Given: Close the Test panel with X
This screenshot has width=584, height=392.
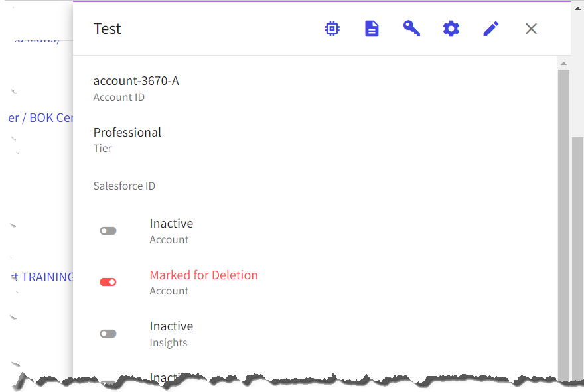Looking at the screenshot, I should (x=531, y=29).
